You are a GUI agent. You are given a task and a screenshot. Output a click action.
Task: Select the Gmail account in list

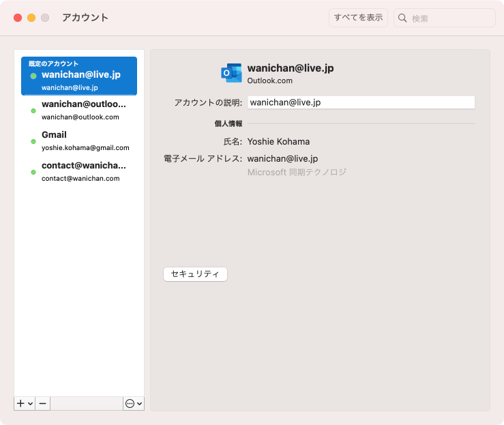click(79, 141)
